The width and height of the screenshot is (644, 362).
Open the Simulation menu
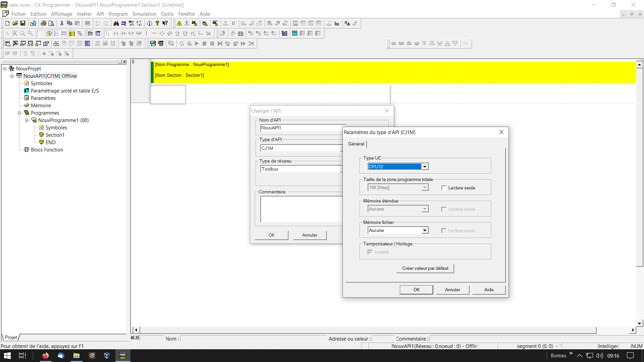pyautogui.click(x=144, y=14)
